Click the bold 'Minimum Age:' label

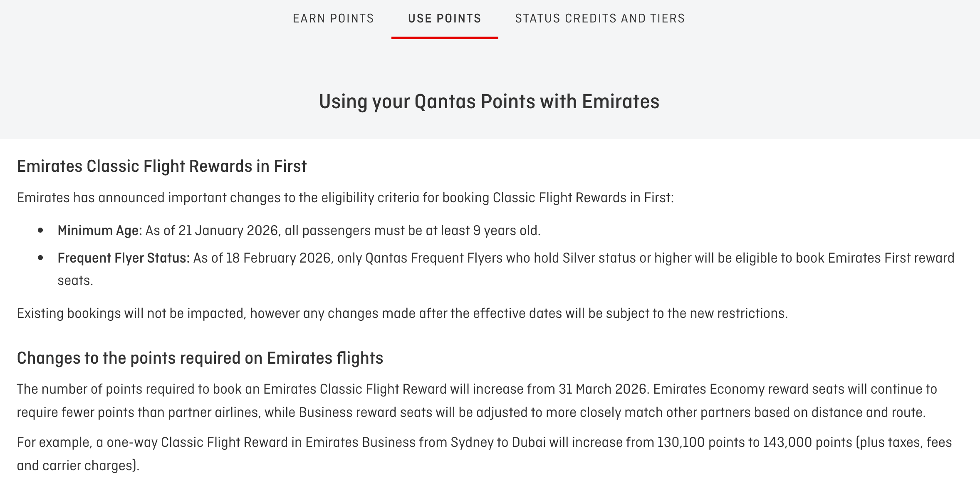click(100, 231)
